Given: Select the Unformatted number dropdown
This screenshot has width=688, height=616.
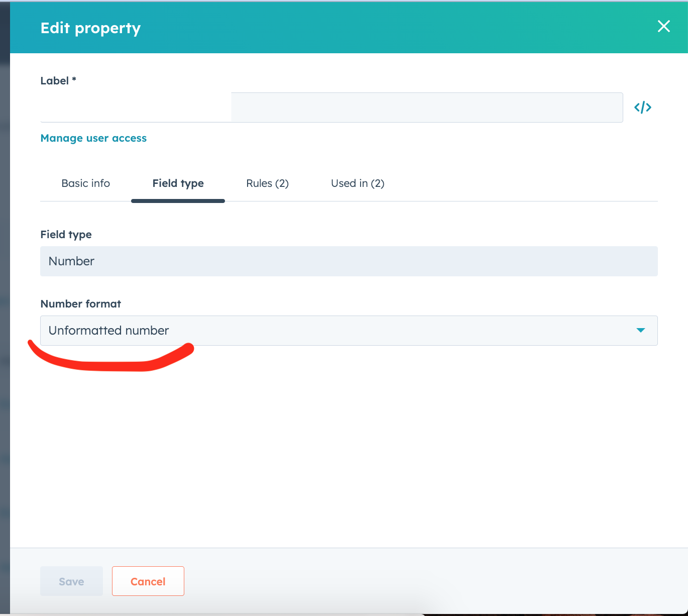Looking at the screenshot, I should click(349, 331).
